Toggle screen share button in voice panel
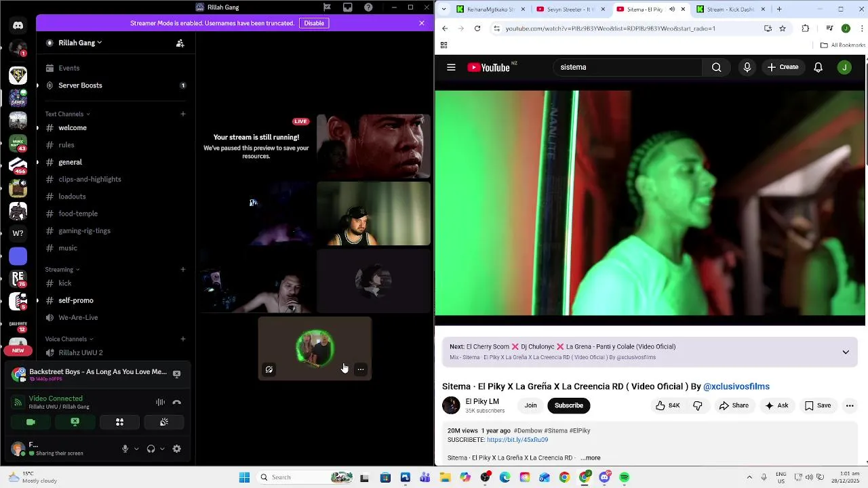The image size is (868, 488). (75, 422)
